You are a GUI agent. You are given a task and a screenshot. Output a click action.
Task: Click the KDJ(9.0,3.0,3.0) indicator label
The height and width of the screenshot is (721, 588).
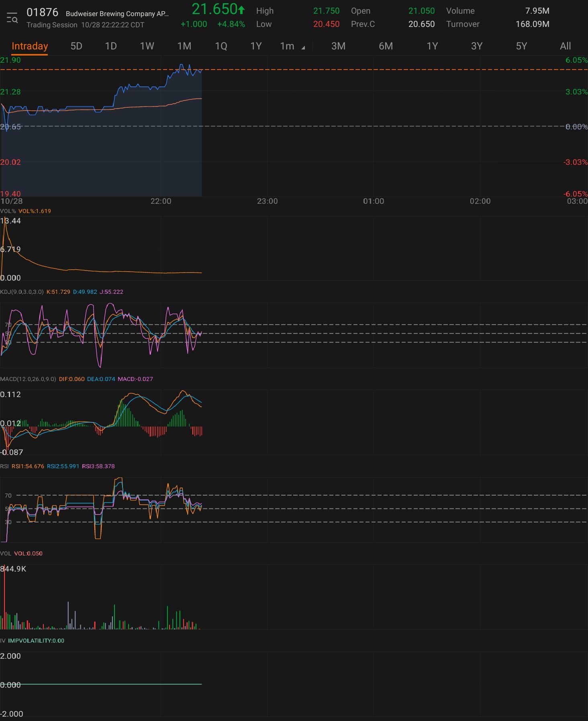point(22,292)
